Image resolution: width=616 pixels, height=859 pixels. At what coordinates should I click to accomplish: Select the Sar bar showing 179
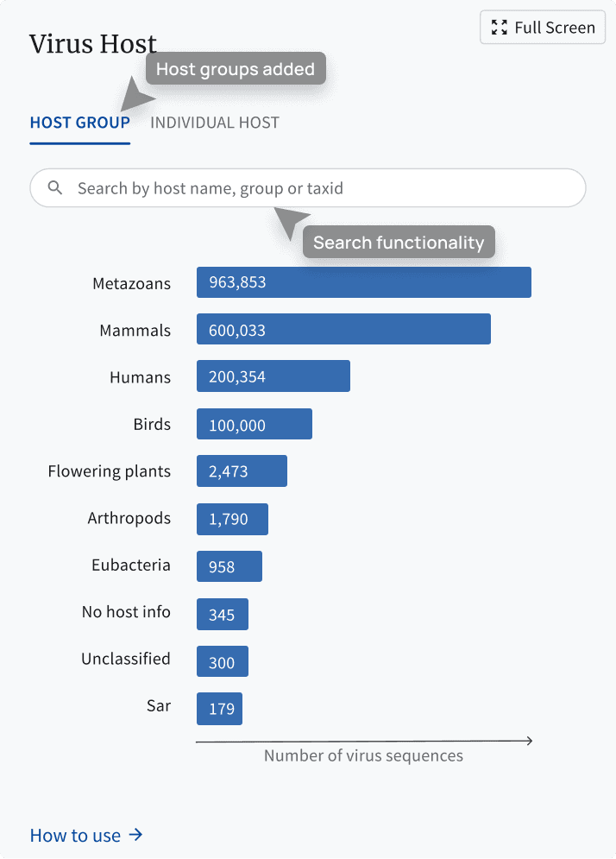[x=220, y=709]
